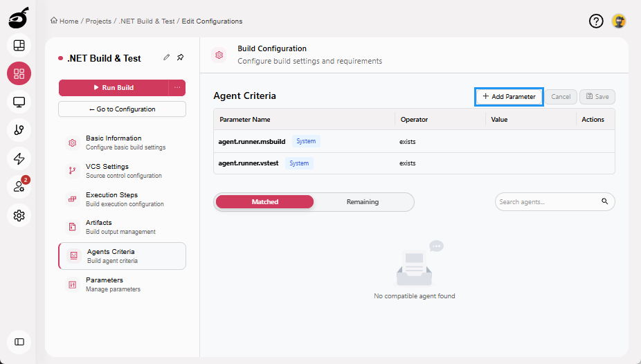641x364 pixels.
Task: Click the Value column header
Action: [499, 119]
